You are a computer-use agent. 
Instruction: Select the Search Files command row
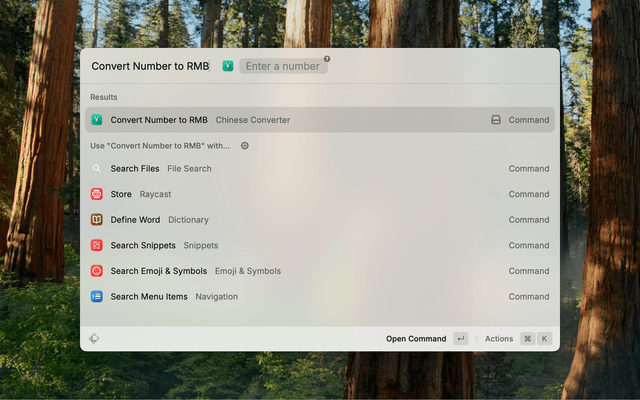tap(320, 169)
